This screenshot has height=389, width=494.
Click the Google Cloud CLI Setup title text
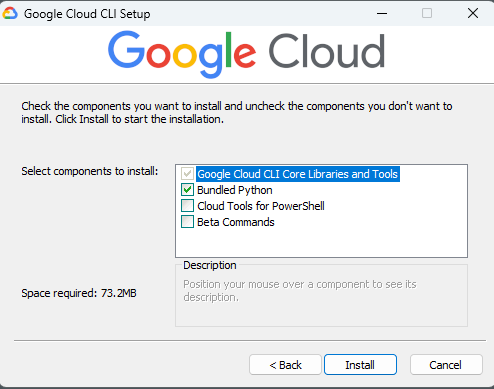(87, 14)
